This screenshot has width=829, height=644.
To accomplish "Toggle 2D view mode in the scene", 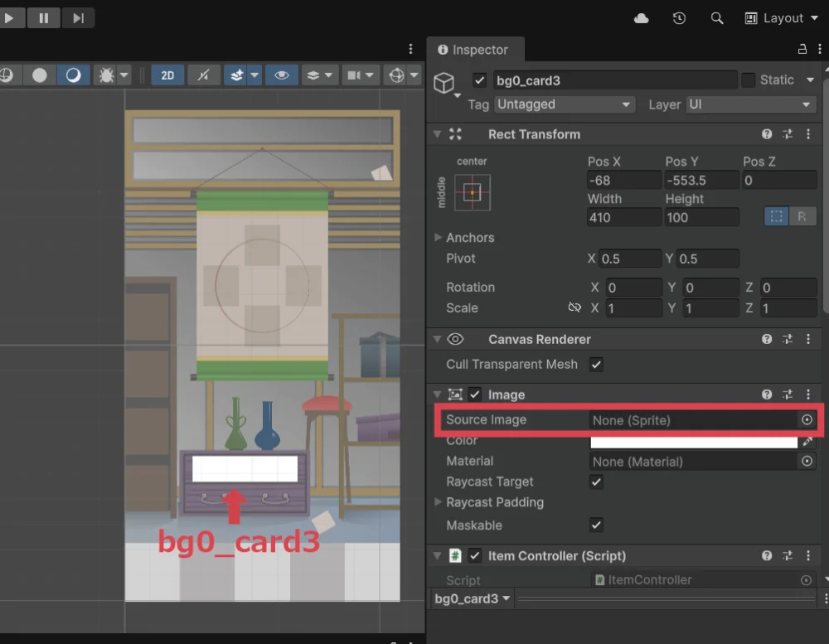I will (167, 75).
